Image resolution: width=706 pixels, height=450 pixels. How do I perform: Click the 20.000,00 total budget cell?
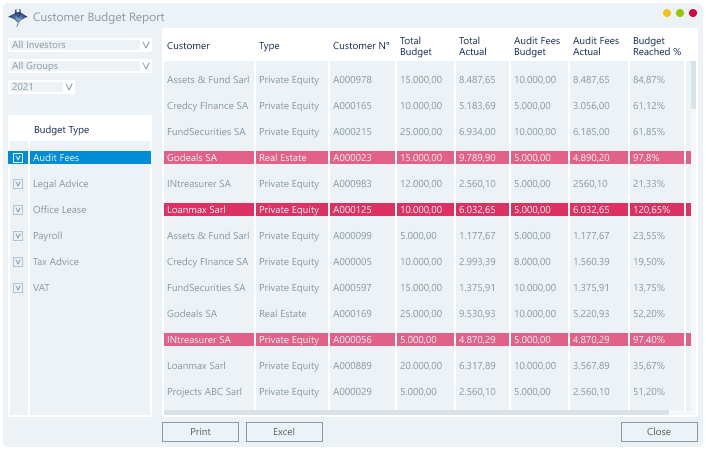click(421, 366)
